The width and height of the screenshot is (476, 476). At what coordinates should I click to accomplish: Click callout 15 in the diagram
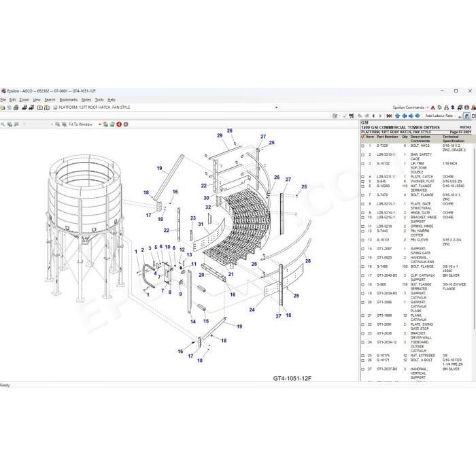[x=206, y=321]
